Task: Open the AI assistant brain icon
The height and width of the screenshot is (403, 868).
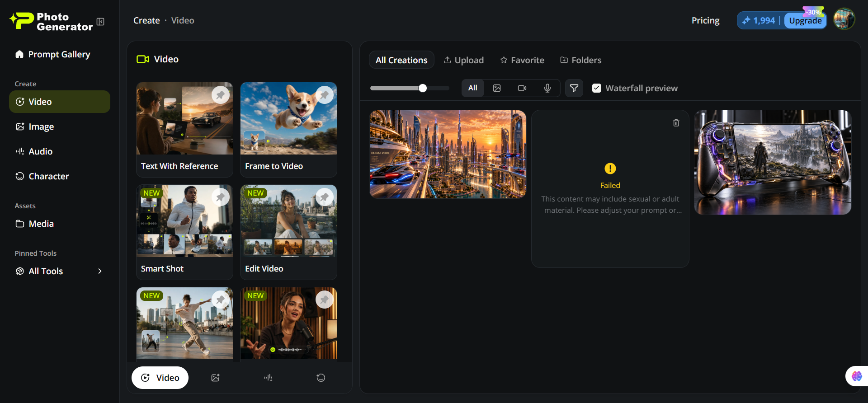Action: (857, 376)
